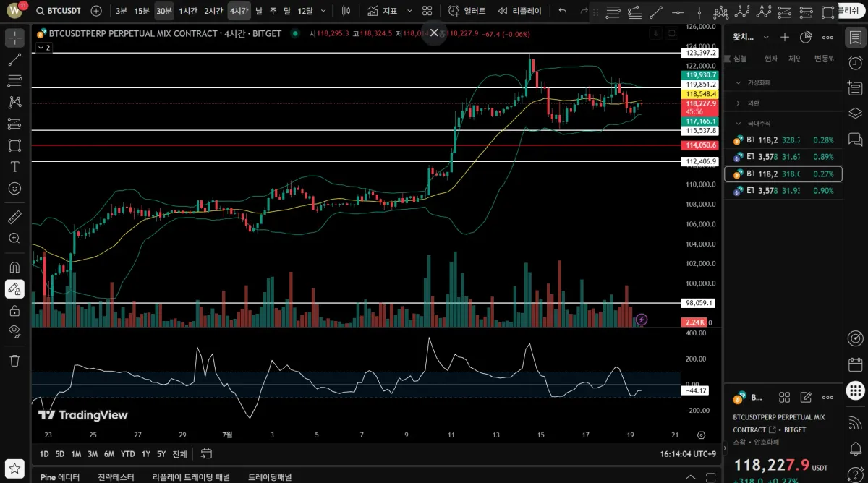Open the 전략테스터 tab
The height and width of the screenshot is (483, 868).
tap(116, 477)
